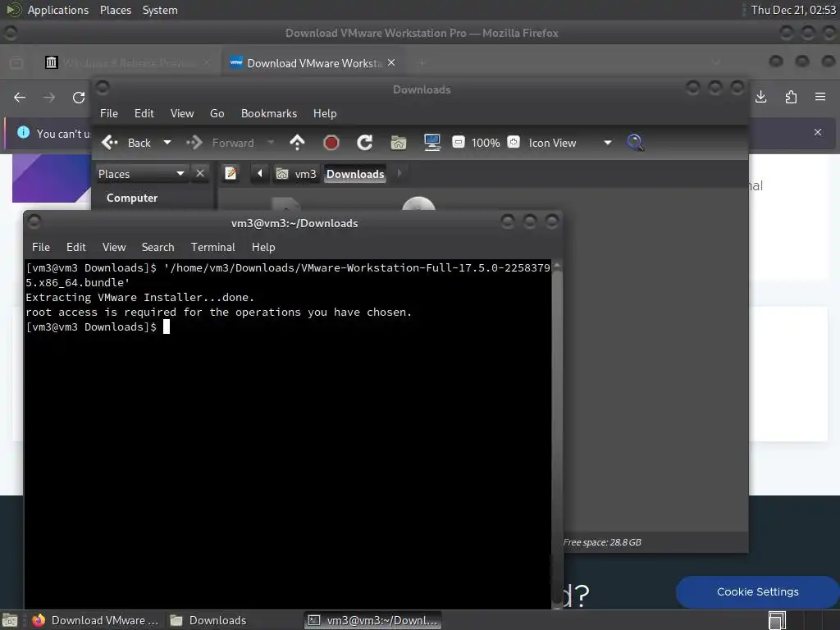Open File menu in terminal window
This screenshot has height=630, width=840.
(x=41, y=247)
